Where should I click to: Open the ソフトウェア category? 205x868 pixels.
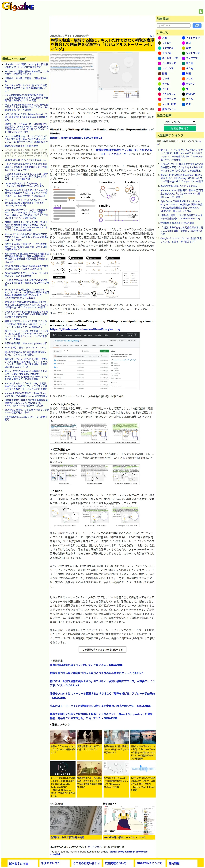click(x=193, y=53)
